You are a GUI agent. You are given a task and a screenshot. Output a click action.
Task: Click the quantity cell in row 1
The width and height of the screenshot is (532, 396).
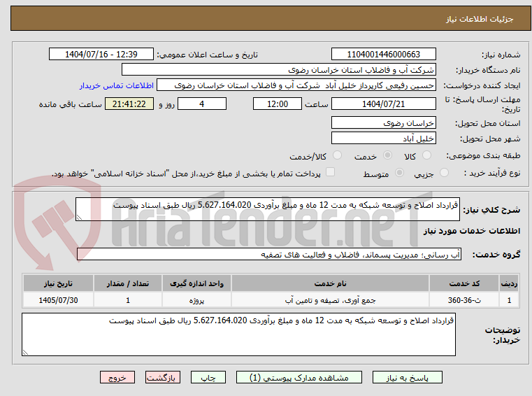(x=127, y=300)
